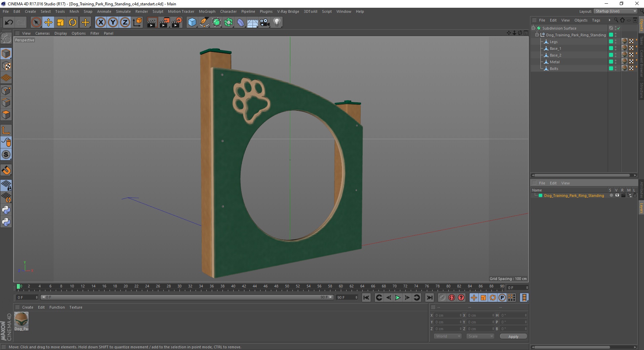
Task: Click the Apply button
Action: [x=513, y=337]
